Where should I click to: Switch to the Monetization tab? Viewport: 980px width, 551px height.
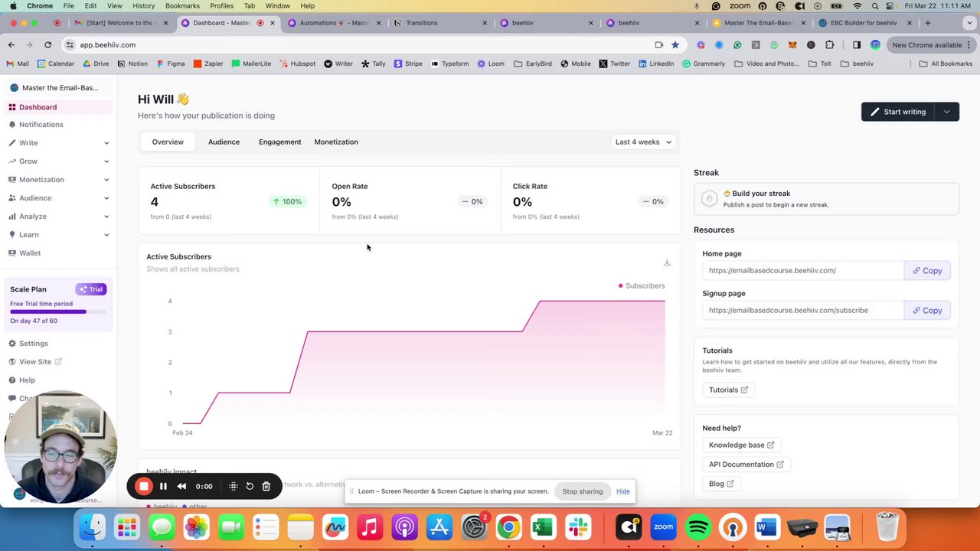336,142
